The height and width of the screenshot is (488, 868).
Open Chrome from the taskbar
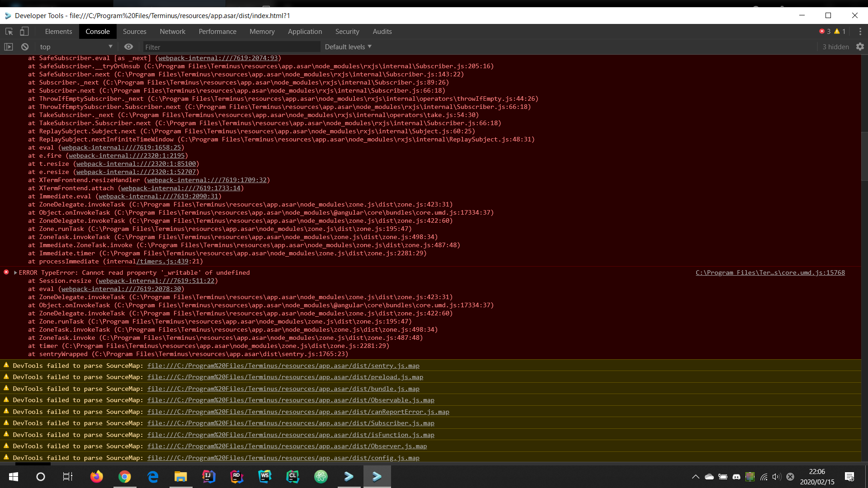point(125,477)
